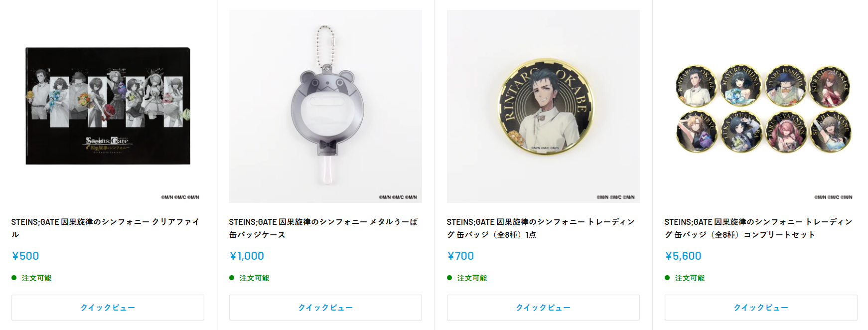The image size is (868, 330).
Task: Click the Kurisu Makise badge in the set image
Action: point(829,86)
